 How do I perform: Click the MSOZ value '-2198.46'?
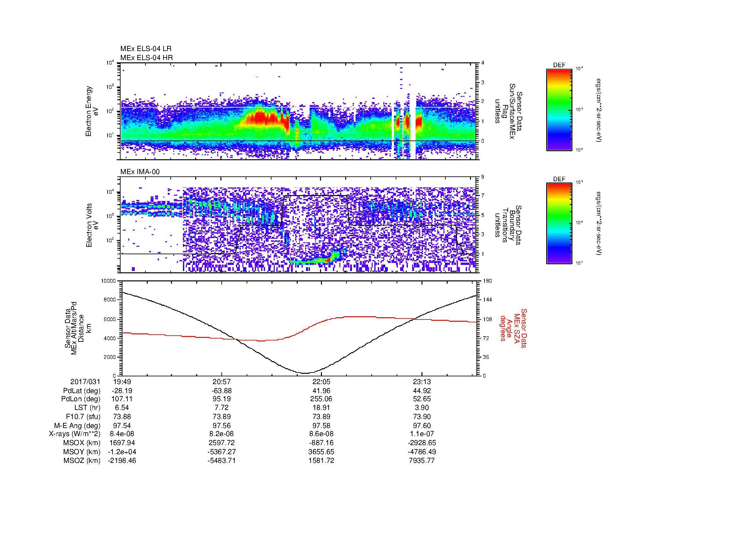coord(122,461)
